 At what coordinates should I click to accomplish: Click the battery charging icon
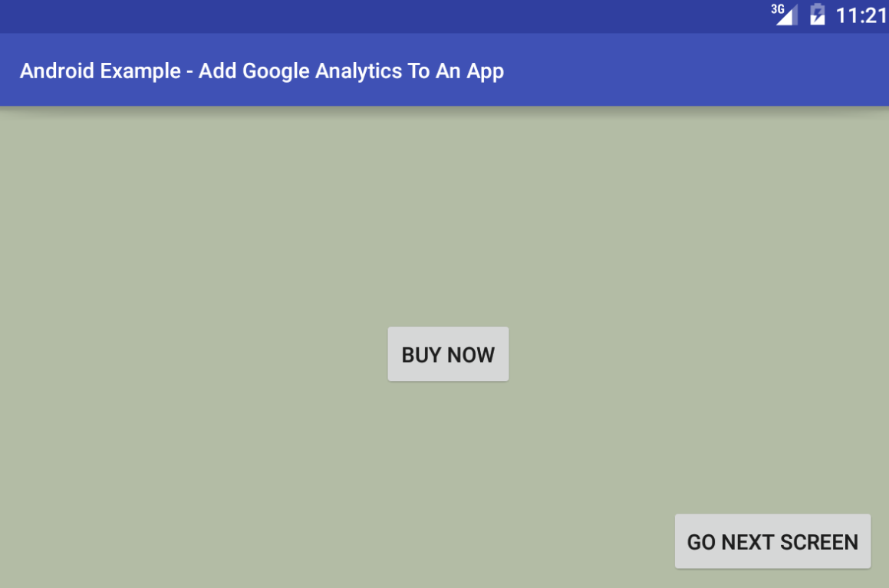coord(818,15)
